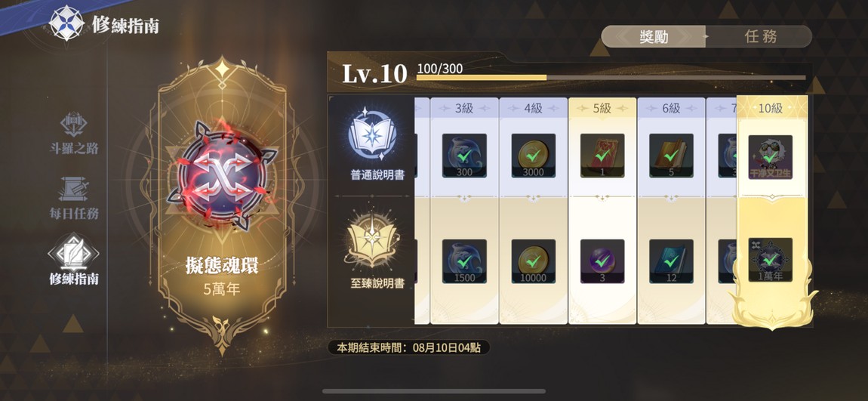Tap the level 4 premium 10000 coin reward
This screenshot has width=868, height=401.
click(533, 261)
